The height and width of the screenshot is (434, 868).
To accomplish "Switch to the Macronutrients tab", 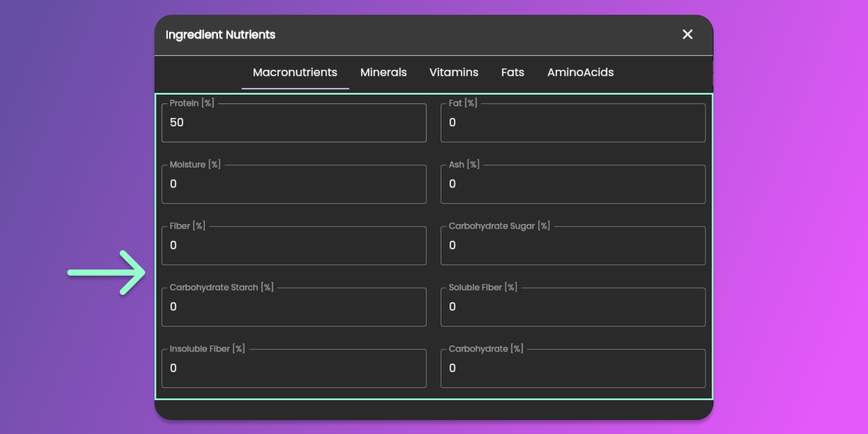I will 295,72.
